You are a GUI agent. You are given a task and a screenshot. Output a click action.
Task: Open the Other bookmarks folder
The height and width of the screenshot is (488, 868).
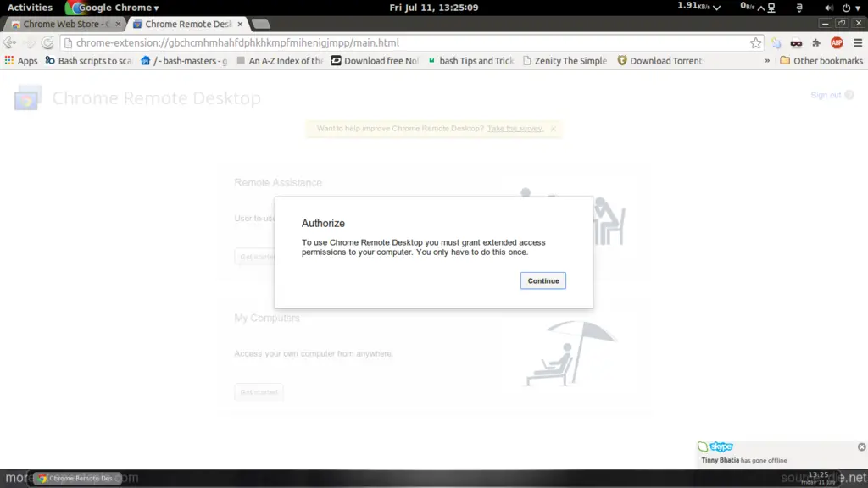[x=821, y=61]
